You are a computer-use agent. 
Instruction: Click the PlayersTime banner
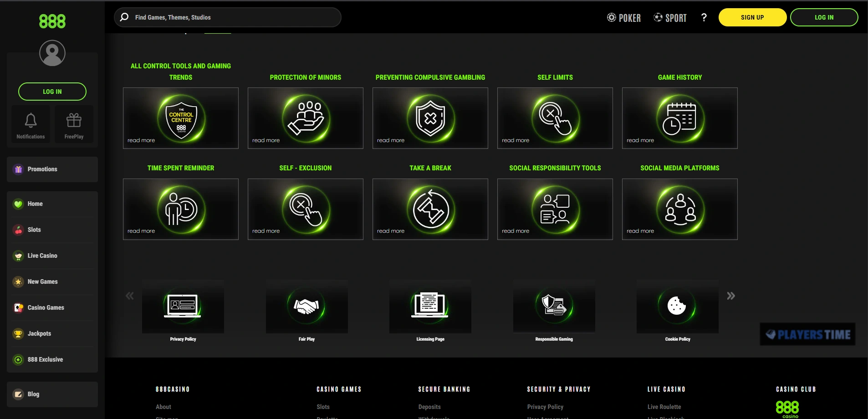pos(807,334)
